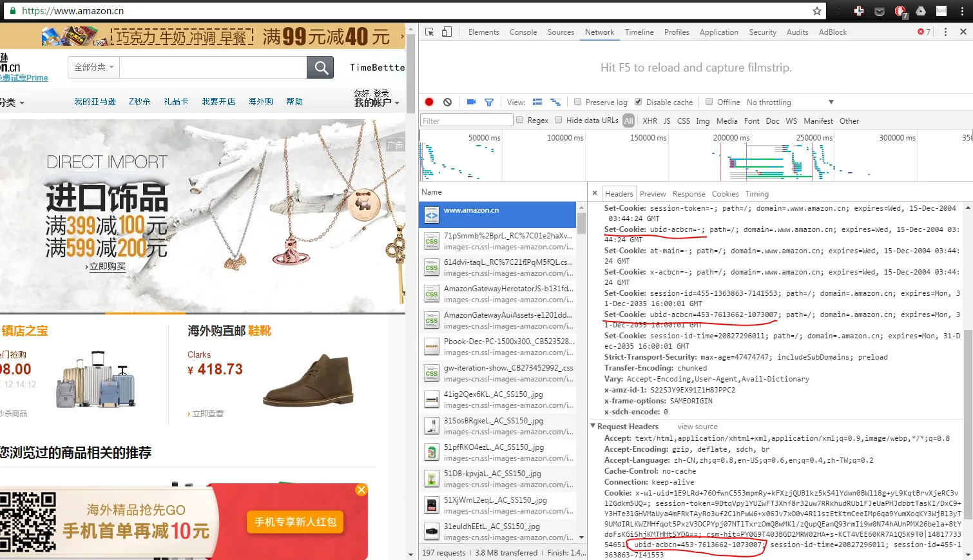
Task: Go to the Z秒杀 deals link
Action: coord(139,101)
